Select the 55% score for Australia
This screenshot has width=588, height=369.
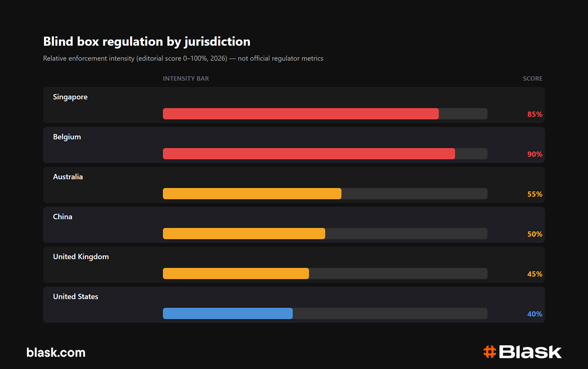535,194
